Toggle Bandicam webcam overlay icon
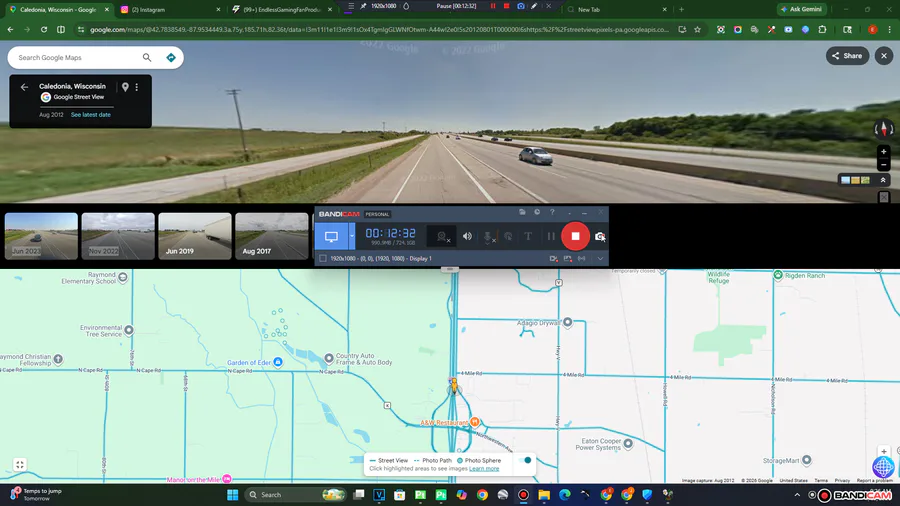Image resolution: width=900 pixels, height=506 pixels. tap(442, 236)
